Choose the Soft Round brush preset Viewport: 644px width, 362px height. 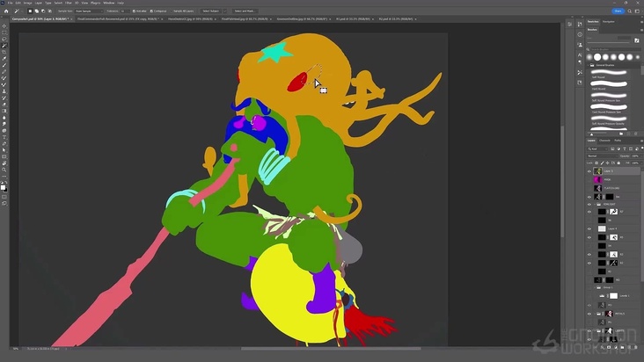pos(609,74)
